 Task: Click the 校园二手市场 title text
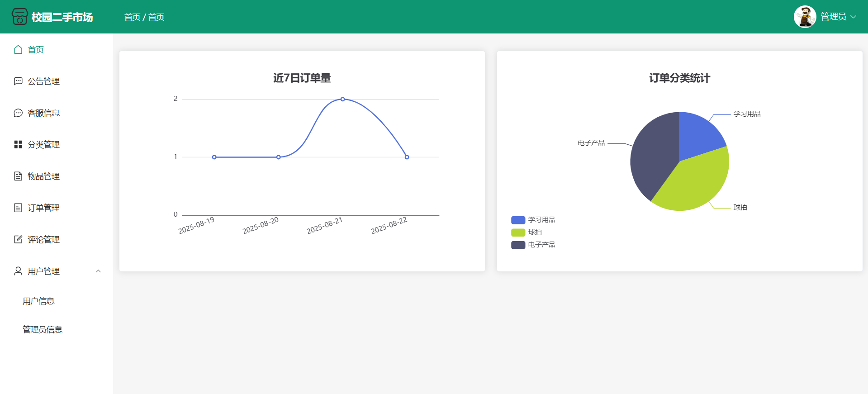62,17
